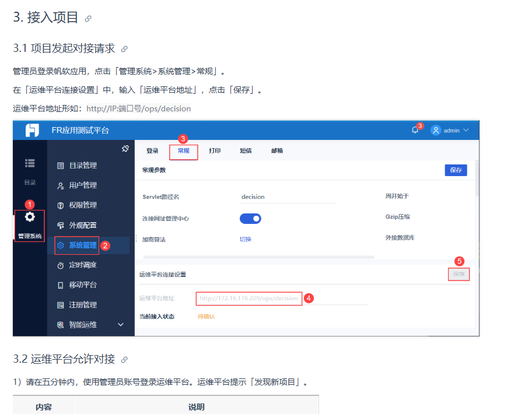Image resolution: width=532 pixels, height=414 pixels.
Task: Click the 目录管理 menu icon
Action: (61, 166)
